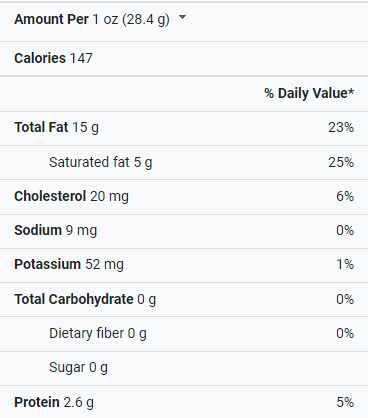Image resolution: width=368 pixels, height=418 pixels.
Task: Select Saturated fat 5 g entry
Action: tap(101, 162)
